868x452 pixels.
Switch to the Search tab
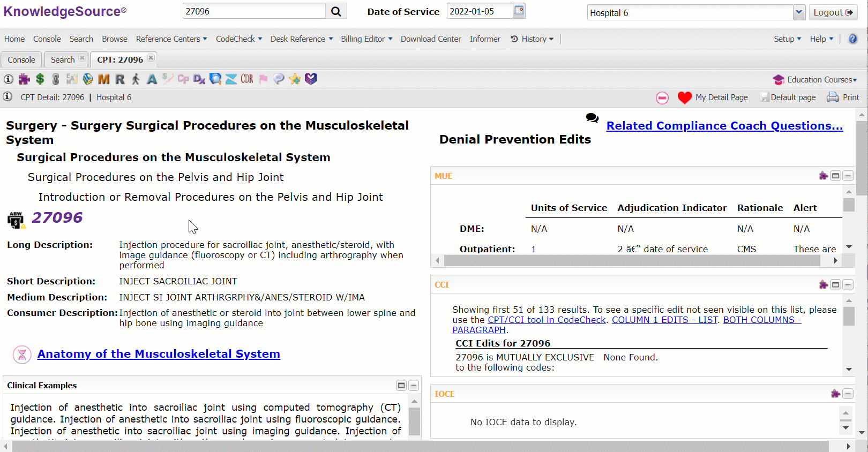pos(63,60)
